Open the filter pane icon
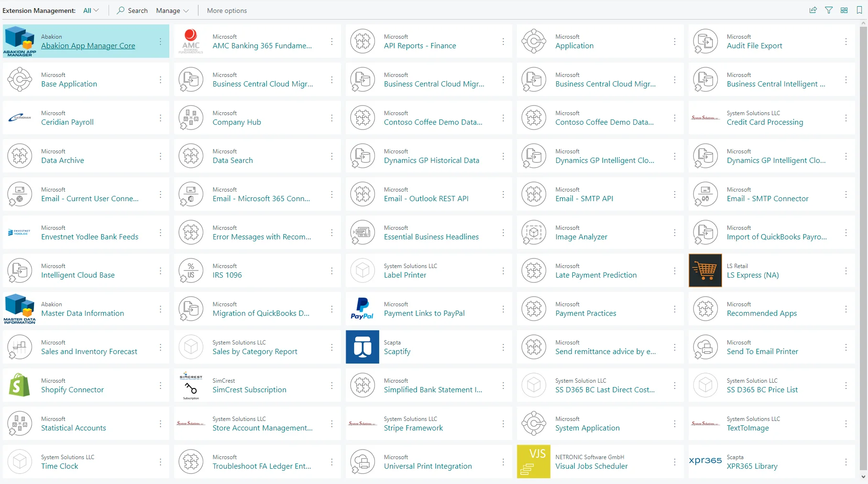868x484 pixels. click(829, 10)
